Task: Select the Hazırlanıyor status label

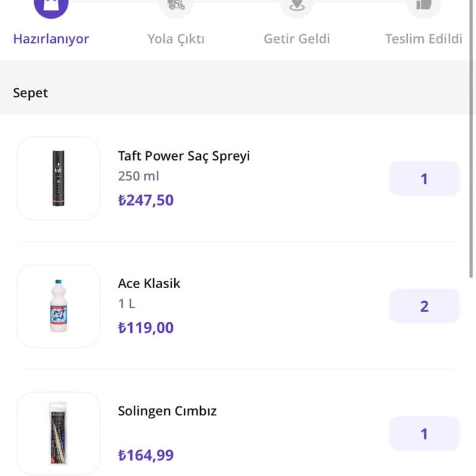Action: click(51, 39)
